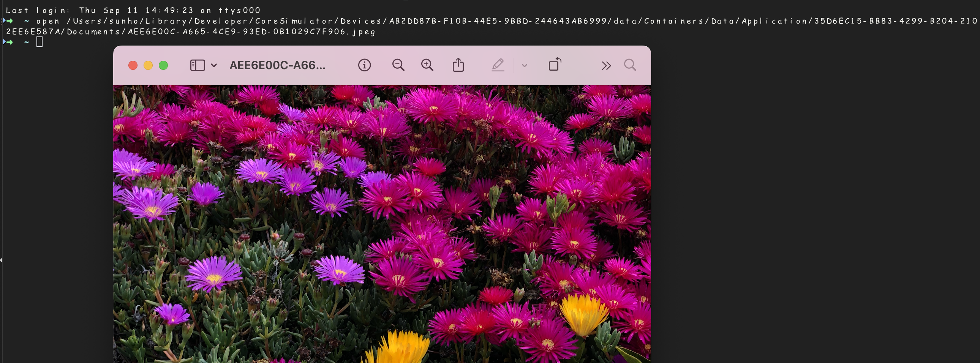Click the Last login line in Terminal
This screenshot has width=980, height=363.
click(x=133, y=10)
